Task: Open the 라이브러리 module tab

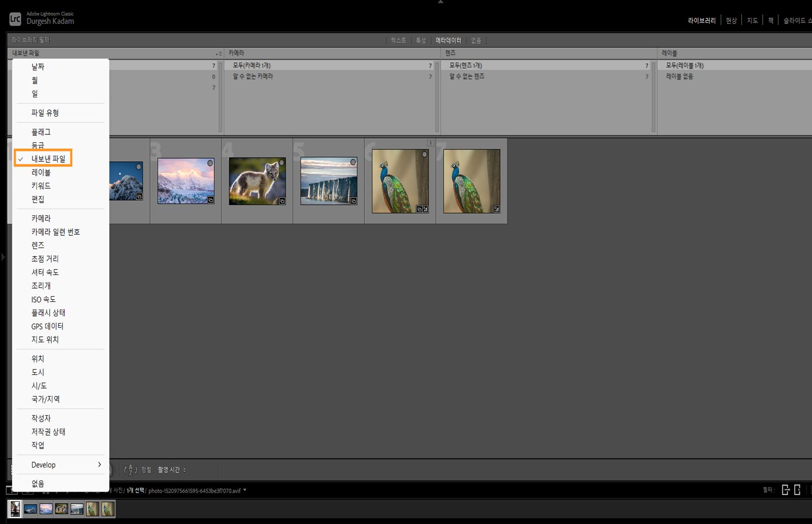Action: pos(702,20)
